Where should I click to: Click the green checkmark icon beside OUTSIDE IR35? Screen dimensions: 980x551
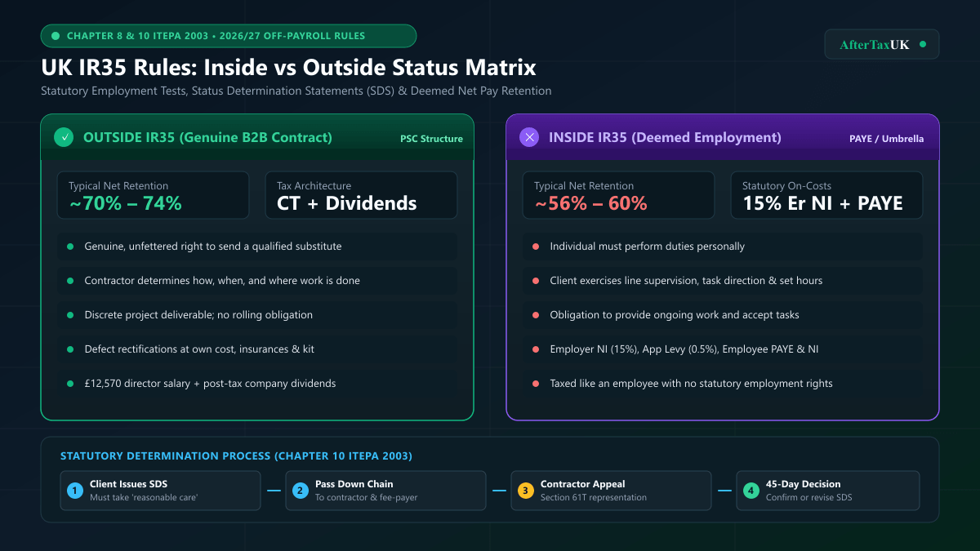point(64,137)
